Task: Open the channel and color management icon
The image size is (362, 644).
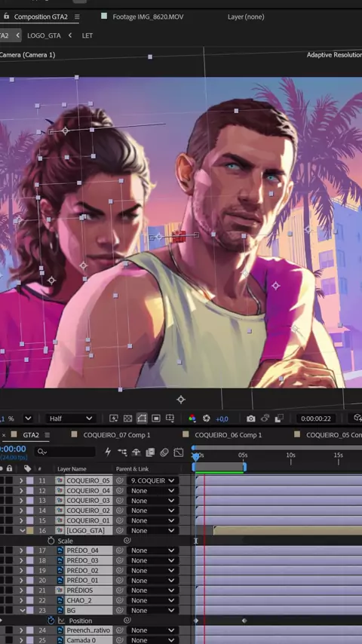Action: point(192,419)
